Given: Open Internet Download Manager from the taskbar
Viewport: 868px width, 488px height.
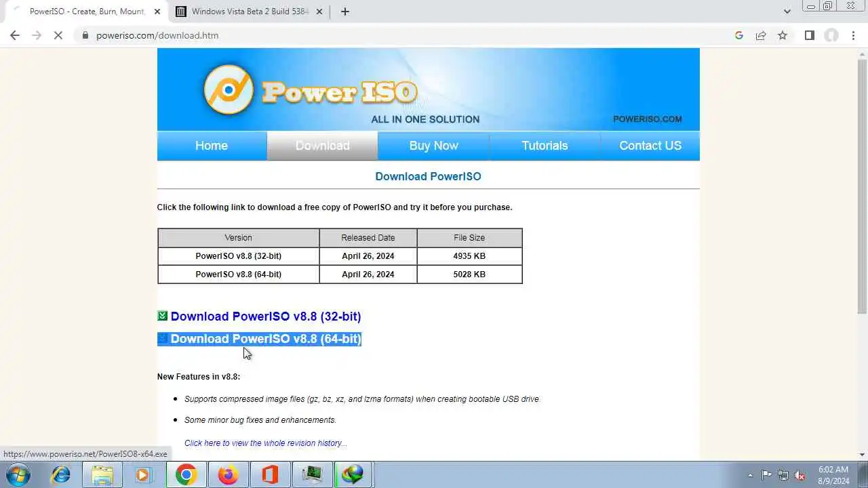Looking at the screenshot, I should (x=353, y=475).
